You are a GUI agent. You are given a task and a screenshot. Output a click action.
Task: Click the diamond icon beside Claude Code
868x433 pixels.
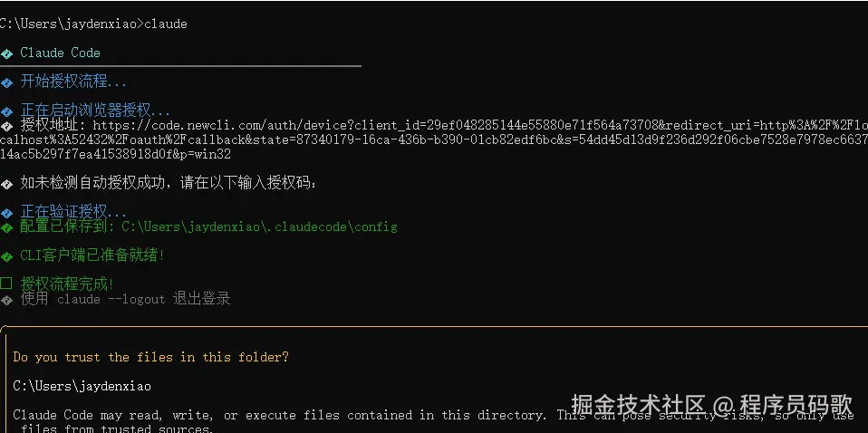point(7,53)
